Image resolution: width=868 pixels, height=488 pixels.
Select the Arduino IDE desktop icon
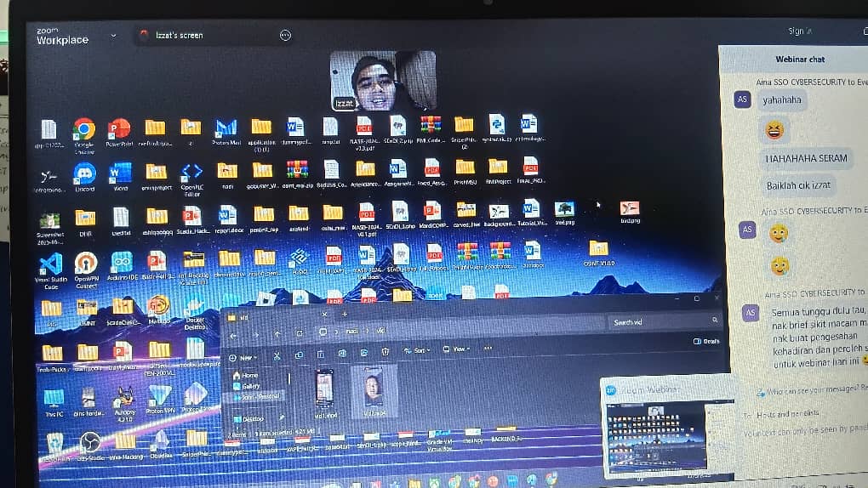point(122,266)
